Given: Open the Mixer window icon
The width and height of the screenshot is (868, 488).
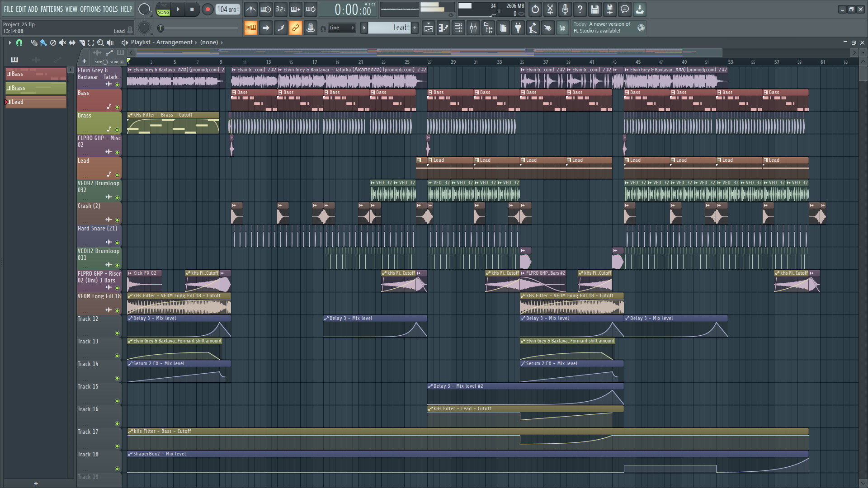Looking at the screenshot, I should [473, 28].
